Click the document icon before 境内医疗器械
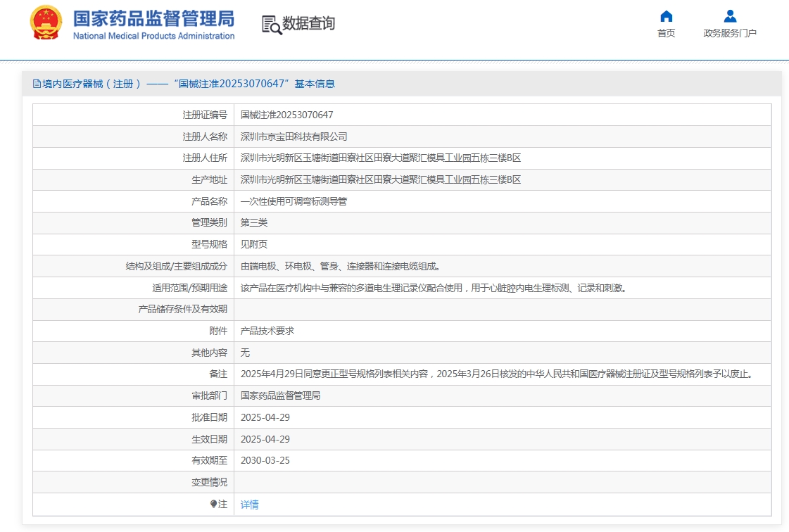Screen dimensions: 789x532 tap(37, 84)
